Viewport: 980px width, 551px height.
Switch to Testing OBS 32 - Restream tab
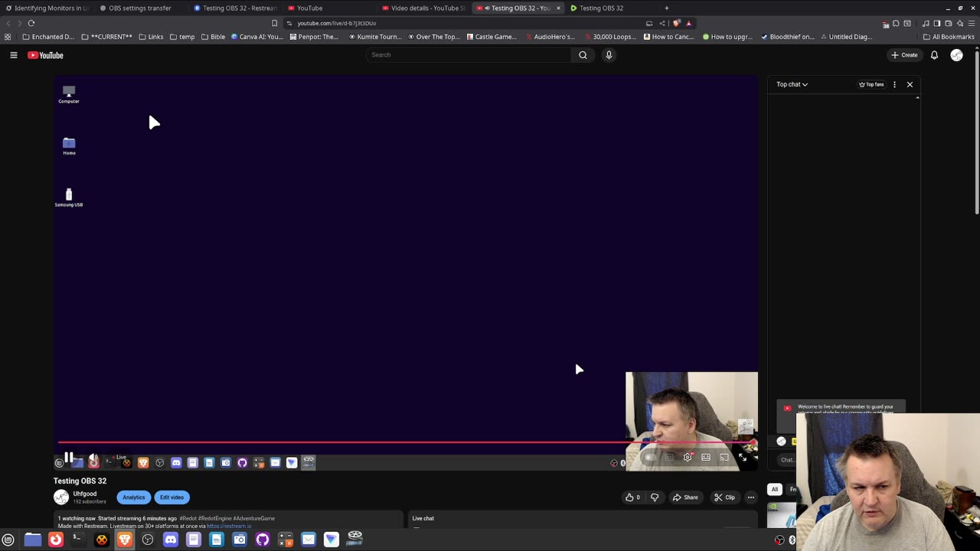pyautogui.click(x=234, y=8)
